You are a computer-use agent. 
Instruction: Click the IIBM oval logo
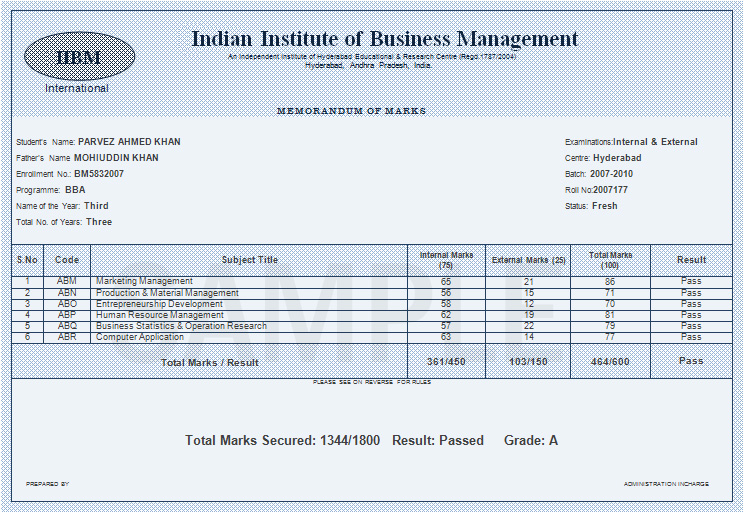(x=79, y=56)
